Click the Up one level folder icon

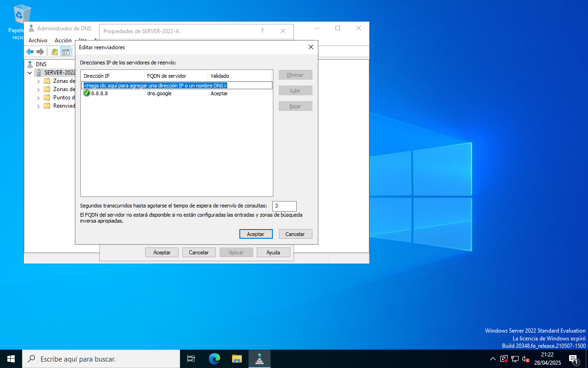pyautogui.click(x=55, y=52)
